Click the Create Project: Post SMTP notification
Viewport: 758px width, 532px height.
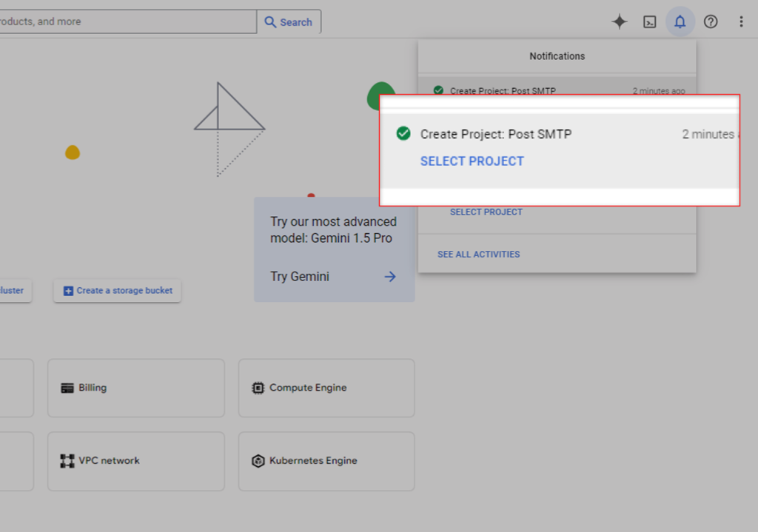coord(496,134)
